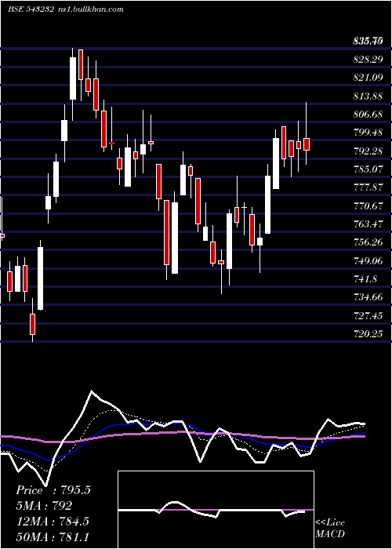Image resolution: width=392 pixels, height=549 pixels.
Task: Click the 777.87 price level label
Action: (368, 187)
